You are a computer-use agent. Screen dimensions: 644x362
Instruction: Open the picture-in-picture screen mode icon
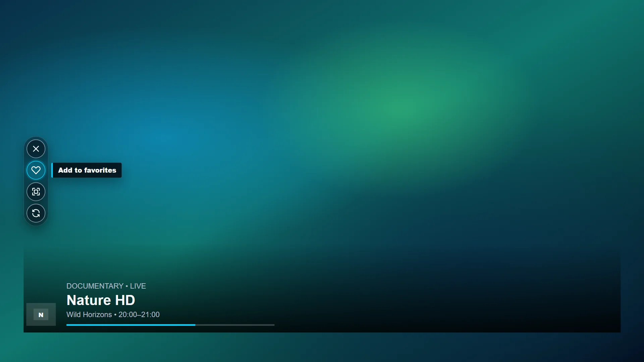point(36,192)
